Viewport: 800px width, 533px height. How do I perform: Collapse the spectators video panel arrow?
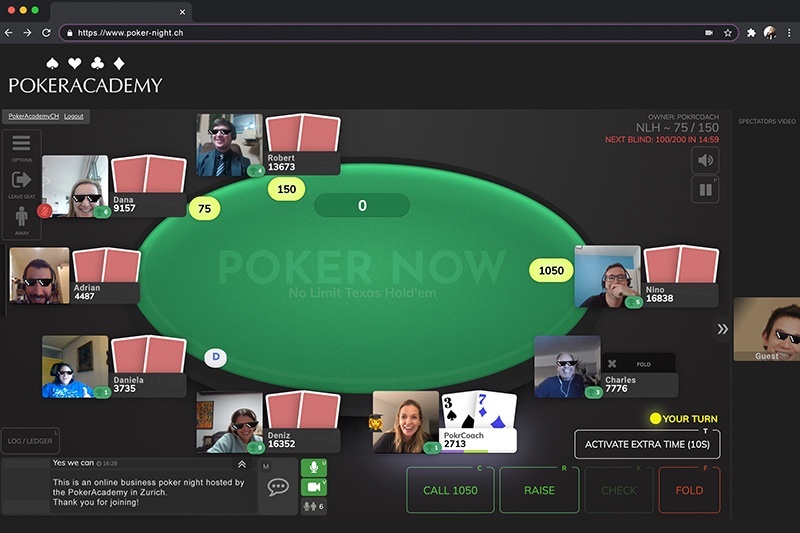point(722,329)
